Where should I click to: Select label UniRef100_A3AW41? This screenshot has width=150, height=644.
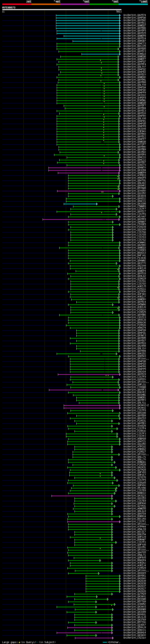coord(135,243)
